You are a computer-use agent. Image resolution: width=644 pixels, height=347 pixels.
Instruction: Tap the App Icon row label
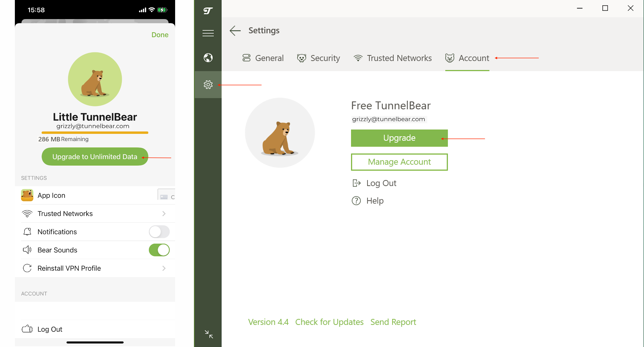51,195
